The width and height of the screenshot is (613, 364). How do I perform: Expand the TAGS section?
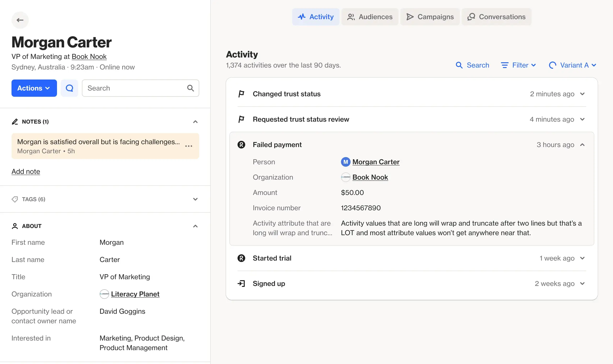coord(195,199)
